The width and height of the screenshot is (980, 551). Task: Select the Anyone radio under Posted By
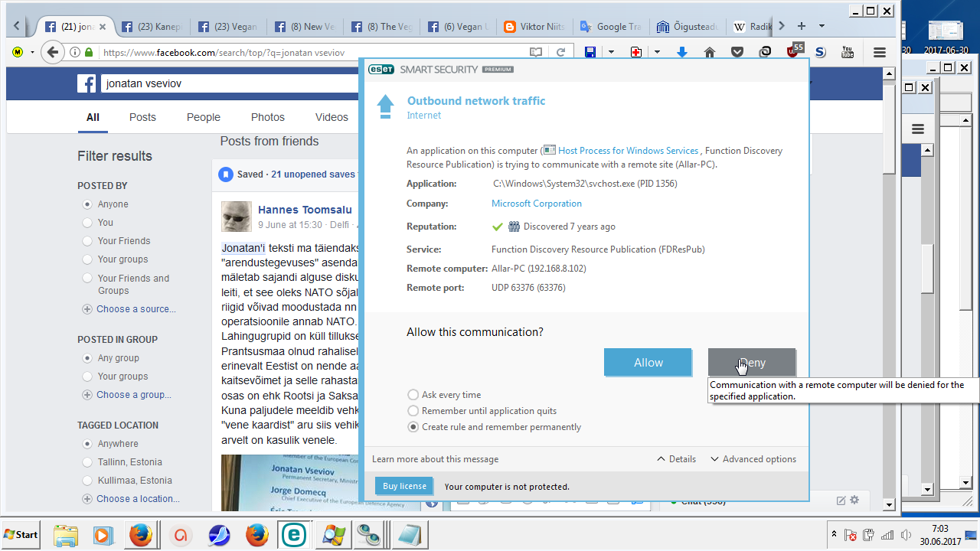click(87, 204)
